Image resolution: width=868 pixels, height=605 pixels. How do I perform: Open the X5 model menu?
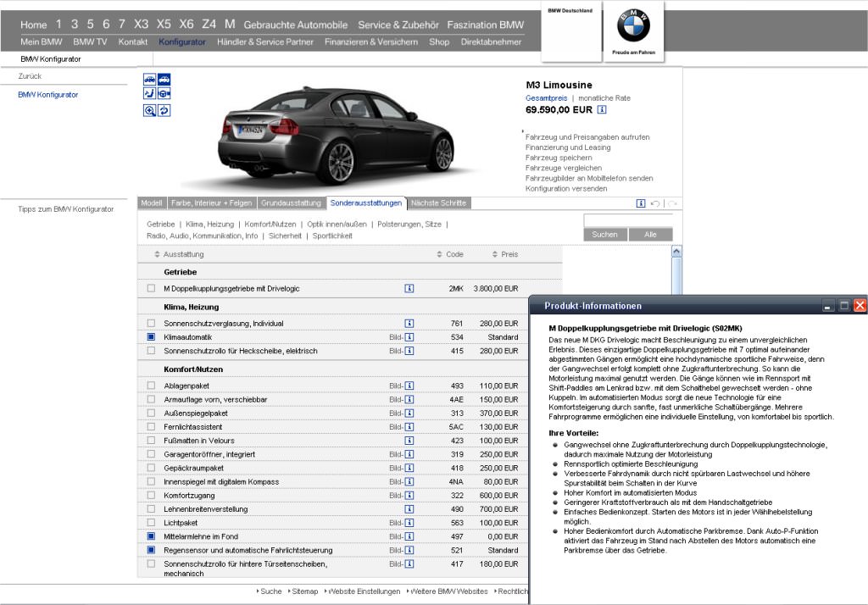click(164, 25)
